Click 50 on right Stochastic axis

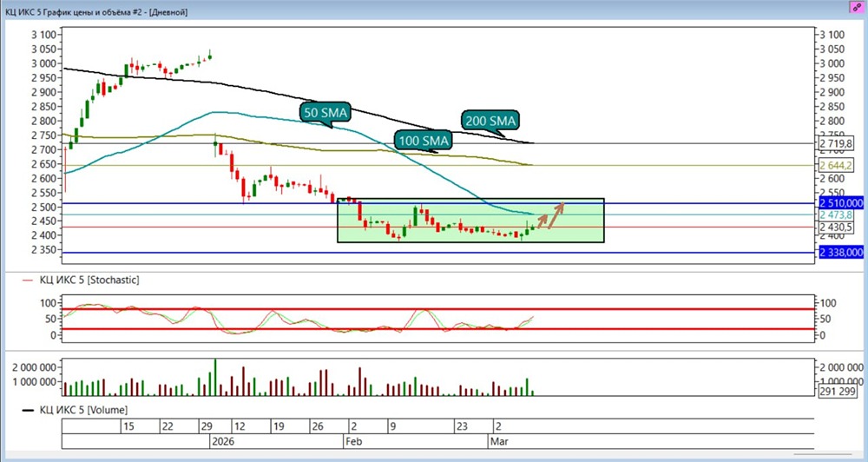[825, 319]
